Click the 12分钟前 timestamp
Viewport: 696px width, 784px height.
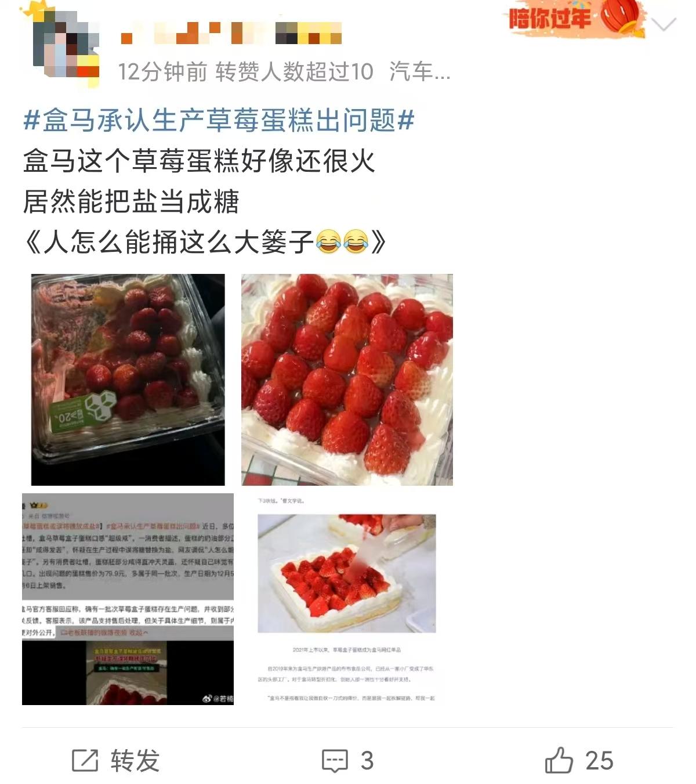coord(162,72)
